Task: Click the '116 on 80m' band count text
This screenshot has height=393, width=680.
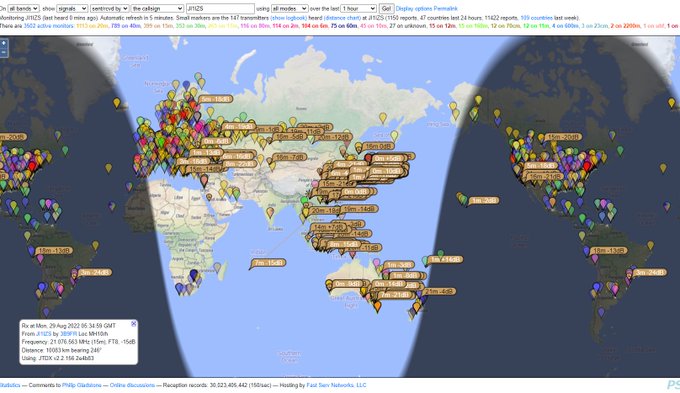Action: 255,26
